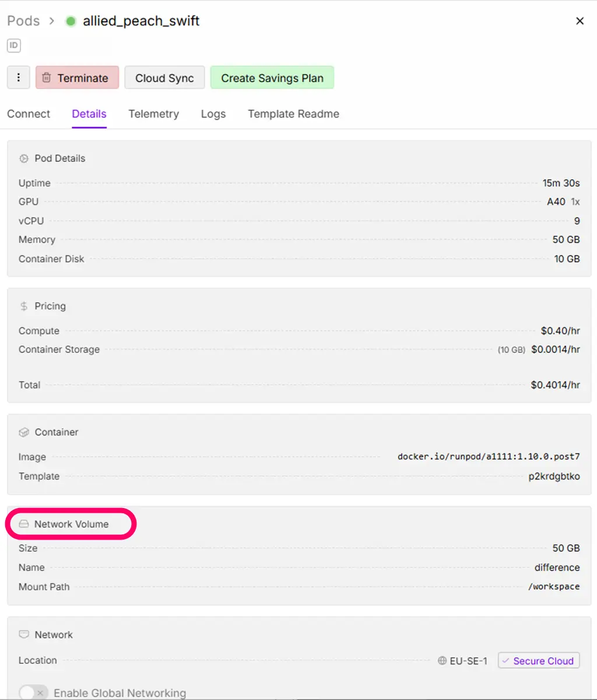Open the Telemetry tab

153,114
